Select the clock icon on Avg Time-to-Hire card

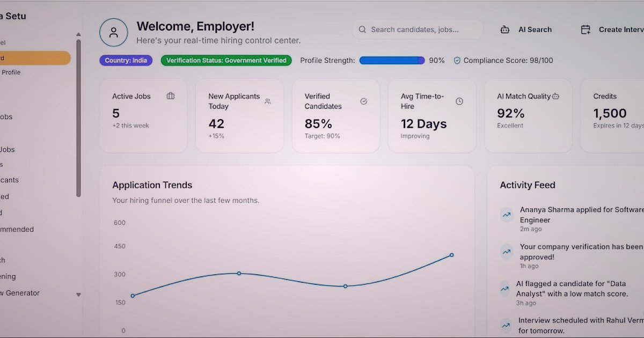pos(459,101)
